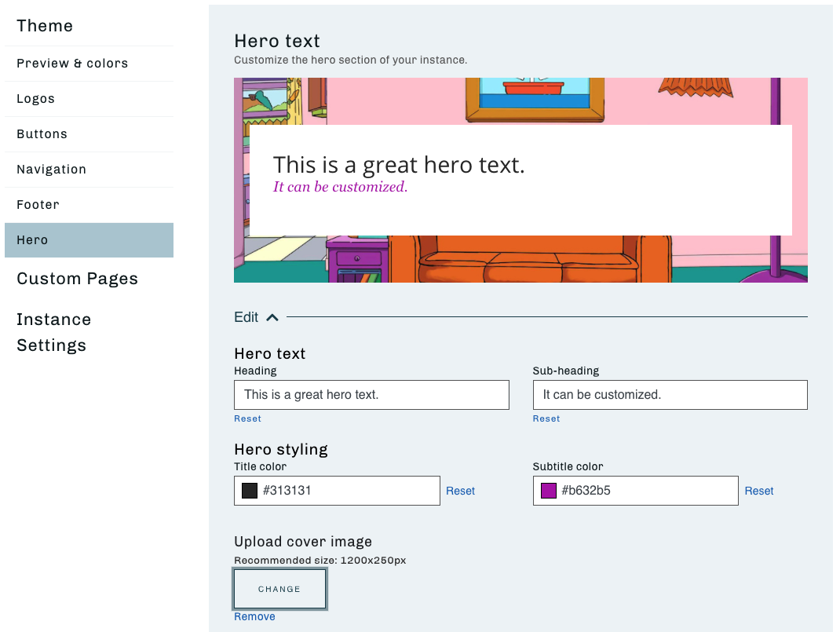Remove the cover image
The height and width of the screenshot is (632, 840).
tap(254, 616)
